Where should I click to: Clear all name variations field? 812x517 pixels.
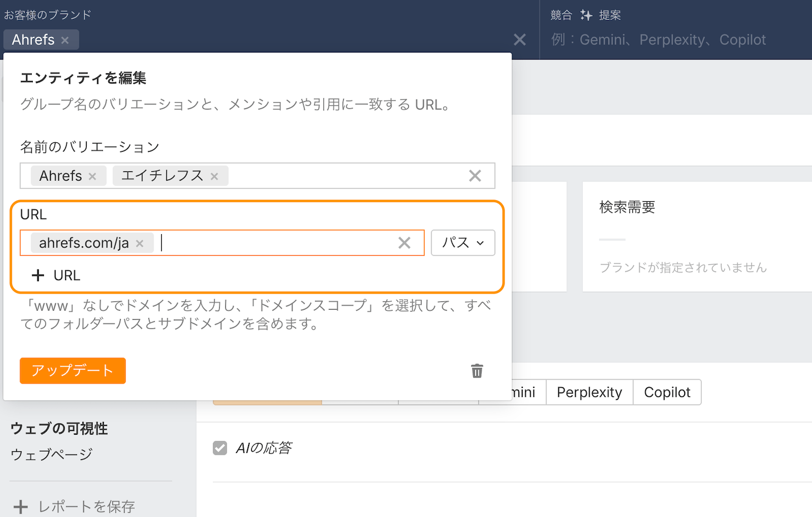[474, 176]
